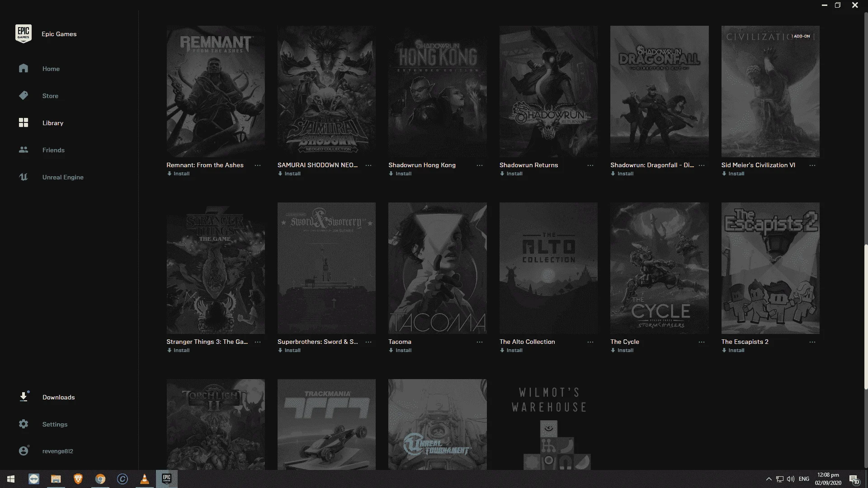
Task: Open options menu for SAMURAI SHODOWN
Action: 368,165
